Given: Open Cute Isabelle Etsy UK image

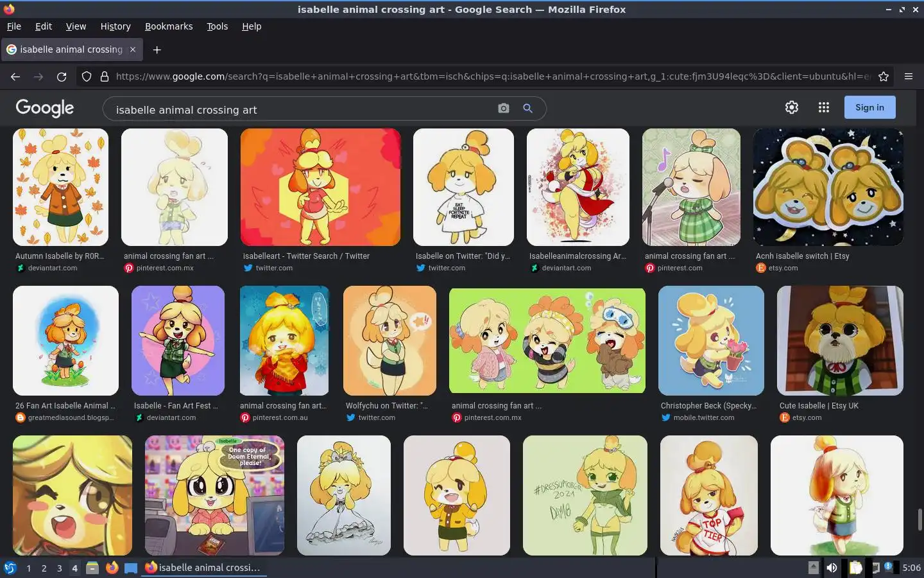Looking at the screenshot, I should point(840,340).
